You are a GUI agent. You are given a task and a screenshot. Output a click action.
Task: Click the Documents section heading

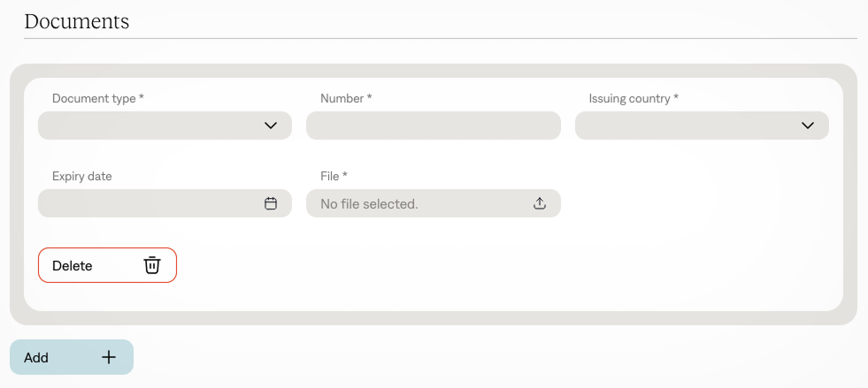coord(77,21)
